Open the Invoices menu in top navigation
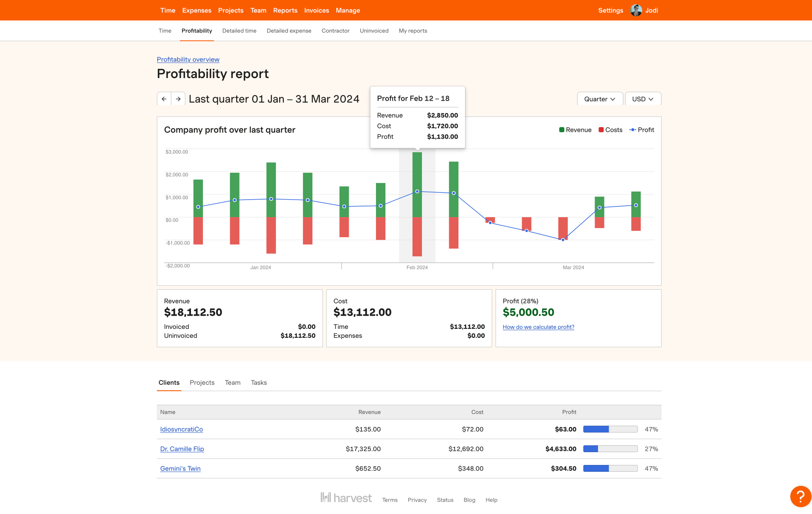 (316, 10)
